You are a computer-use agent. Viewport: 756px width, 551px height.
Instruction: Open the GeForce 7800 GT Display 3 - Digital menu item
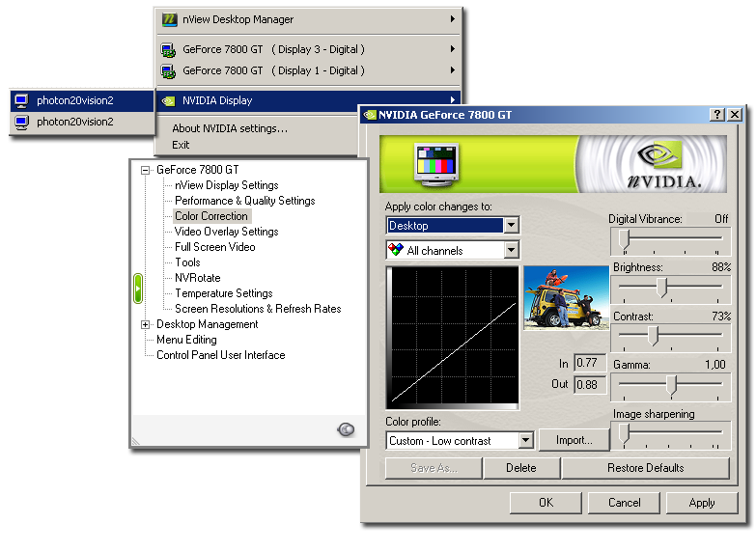[309, 49]
